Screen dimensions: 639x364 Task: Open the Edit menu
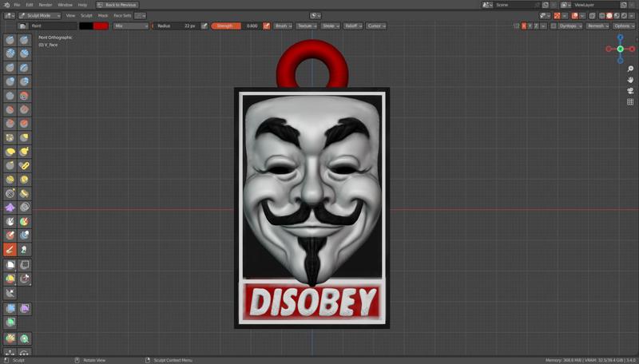pyautogui.click(x=30, y=5)
